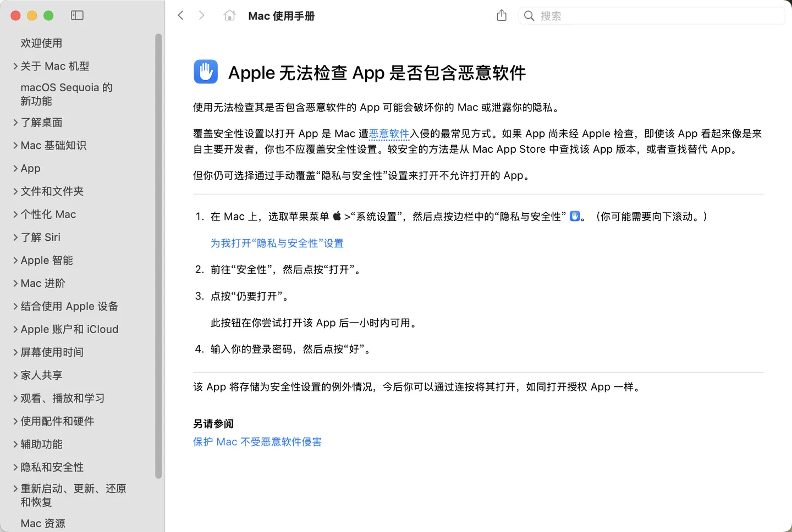Expand the Mac 基础知识 chevron
This screenshot has width=792, height=532.
pyautogui.click(x=15, y=145)
